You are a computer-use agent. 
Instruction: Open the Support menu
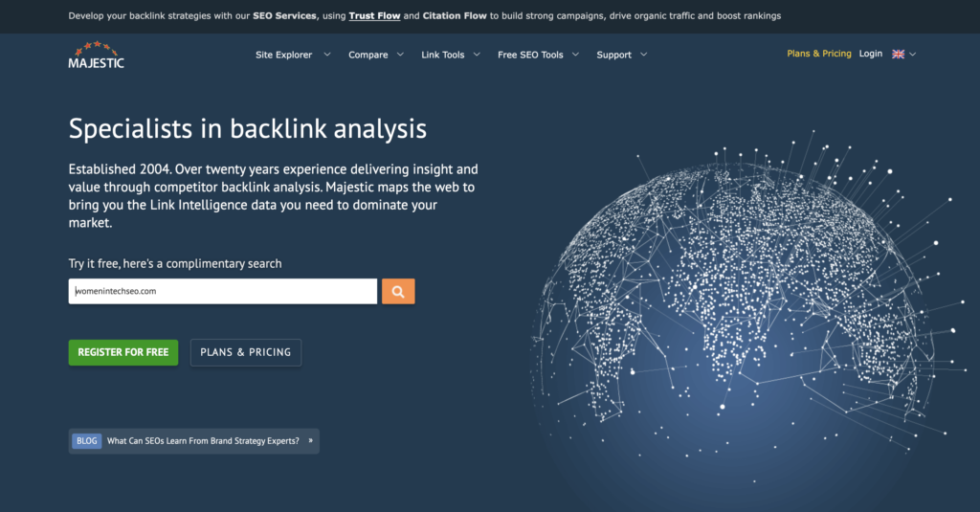pyautogui.click(x=613, y=55)
